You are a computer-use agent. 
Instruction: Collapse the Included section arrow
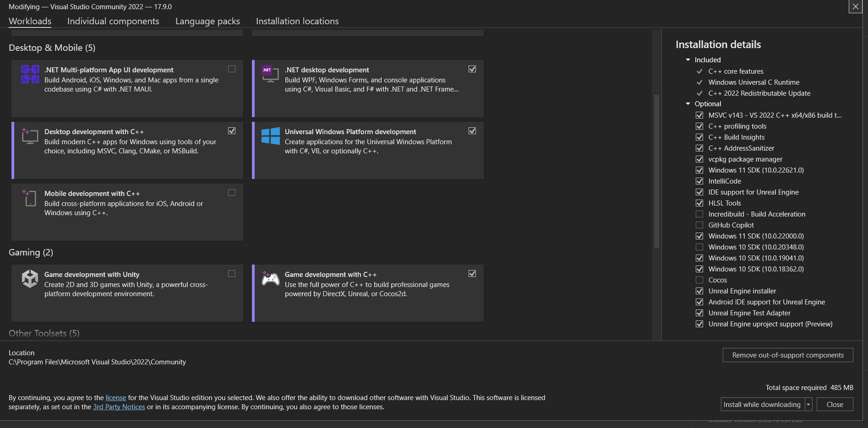coord(688,60)
